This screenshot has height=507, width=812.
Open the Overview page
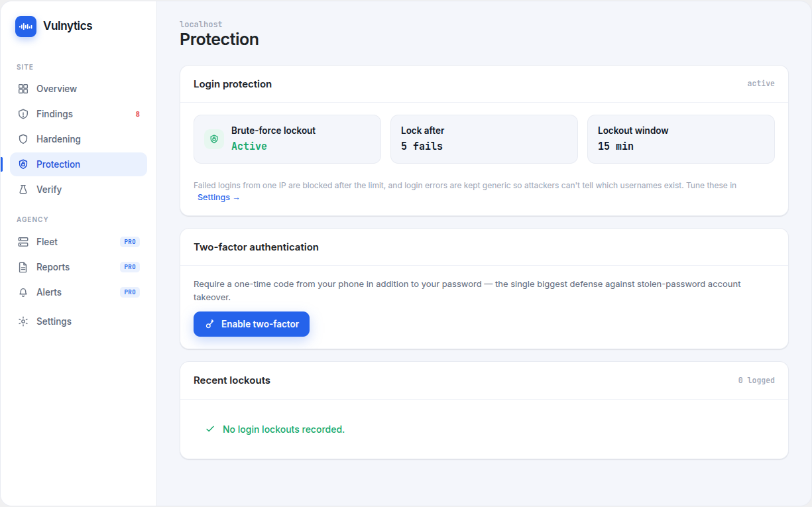(78, 89)
